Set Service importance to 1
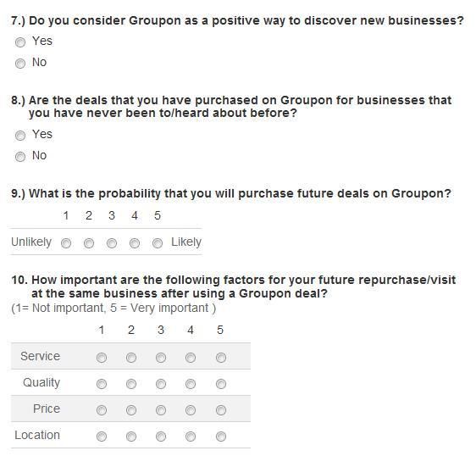The height and width of the screenshot is (456, 476). [102, 358]
